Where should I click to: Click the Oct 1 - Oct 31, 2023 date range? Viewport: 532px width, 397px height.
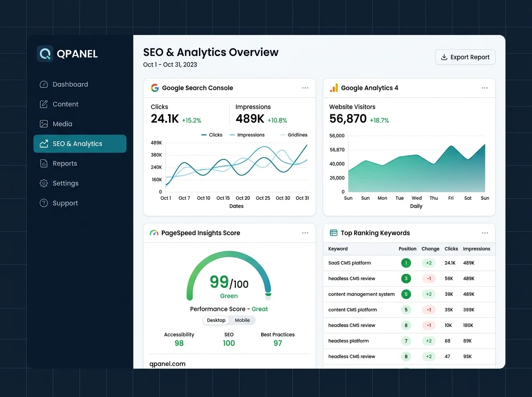[x=170, y=65]
